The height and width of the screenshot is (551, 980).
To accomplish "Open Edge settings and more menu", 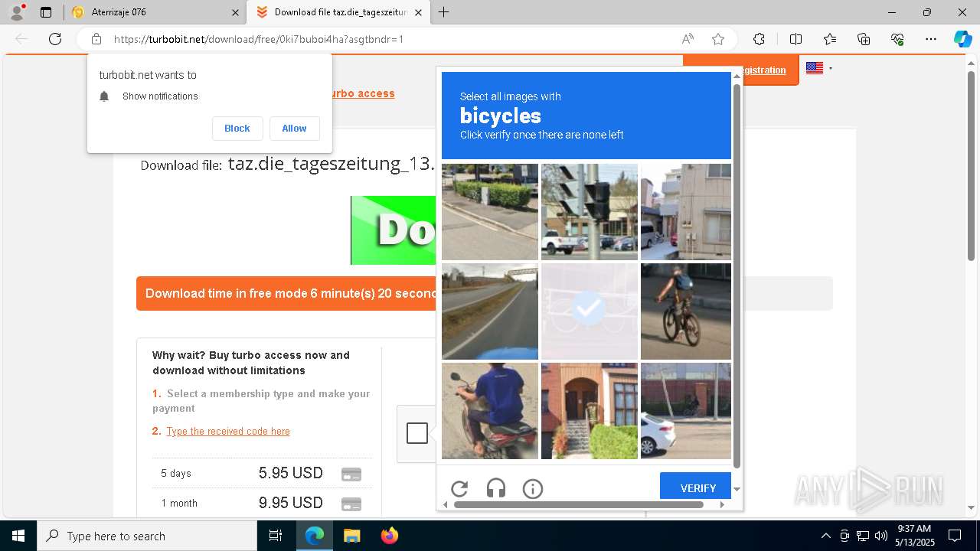I will (931, 39).
